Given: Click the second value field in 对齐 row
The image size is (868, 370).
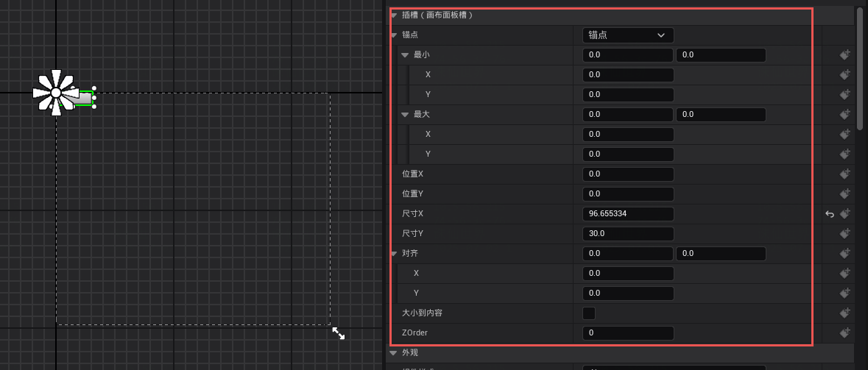Looking at the screenshot, I should tap(721, 254).
